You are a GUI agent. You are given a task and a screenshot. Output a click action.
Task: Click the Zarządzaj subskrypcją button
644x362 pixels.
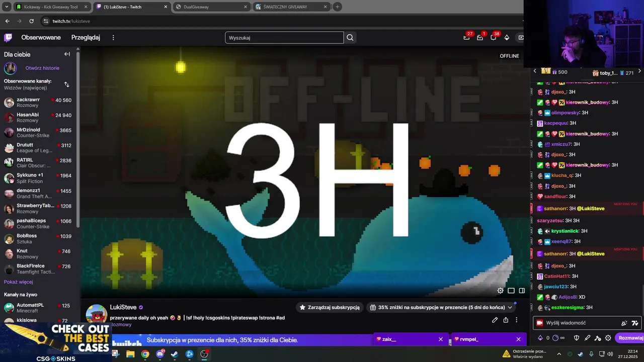pos(330,307)
